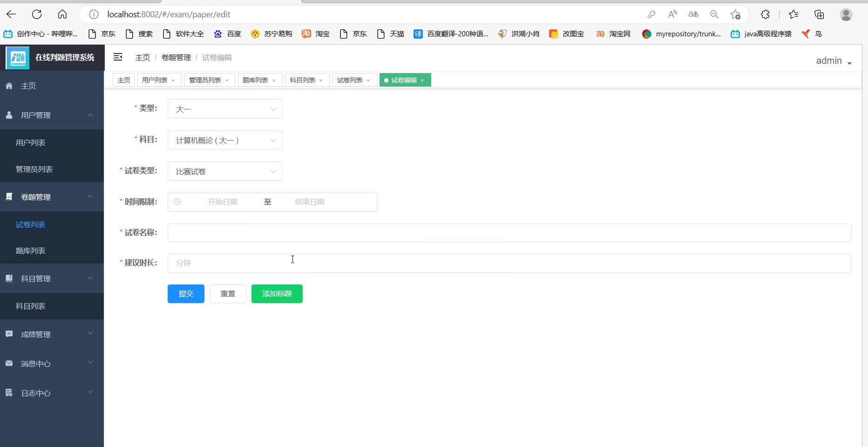This screenshot has width=868, height=447.
Task: Open 主页 in the sidebar
Action: [x=52, y=86]
